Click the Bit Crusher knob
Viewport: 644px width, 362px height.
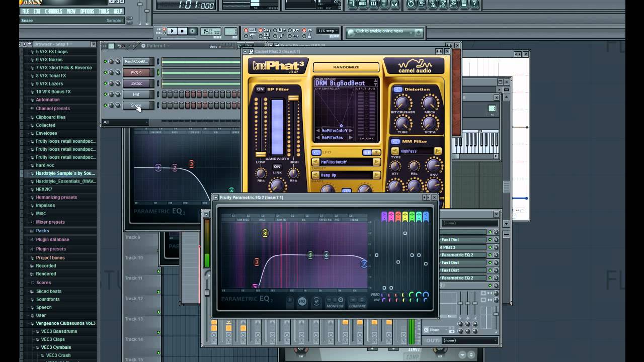[x=403, y=103]
